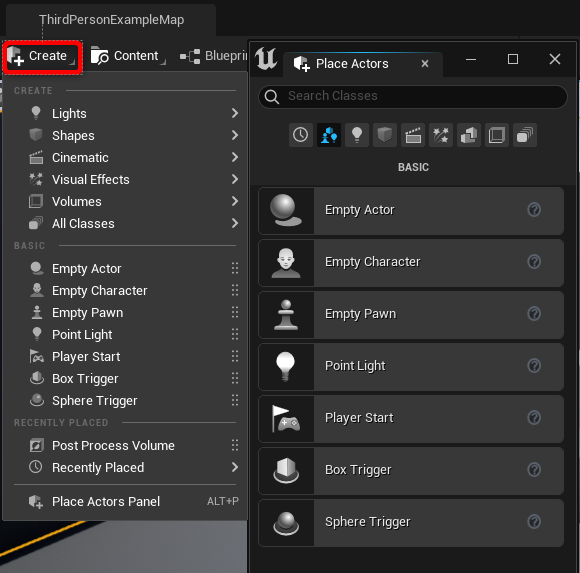The height and width of the screenshot is (573, 580).
Task: Choose Point Light in the Create menu
Action: [x=125, y=334]
